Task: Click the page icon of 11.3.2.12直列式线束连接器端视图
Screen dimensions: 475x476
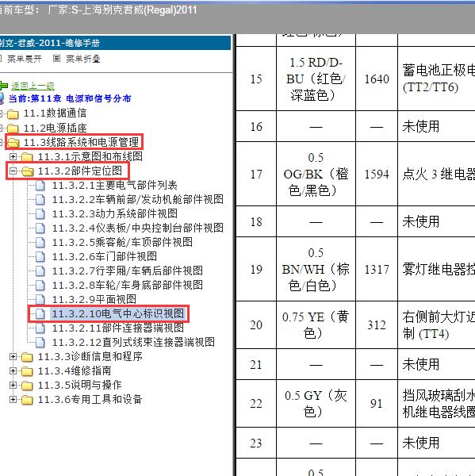Action: [40, 343]
